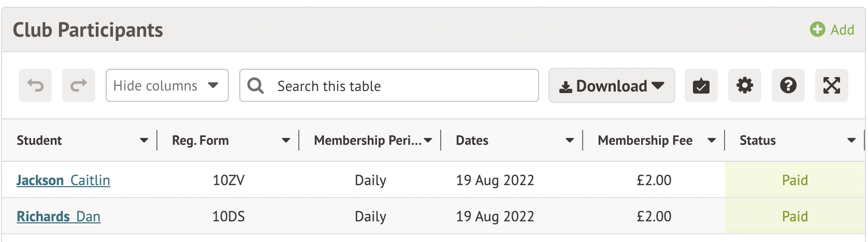Open Status column header menu arrow
This screenshot has height=242, width=868.
[851, 140]
